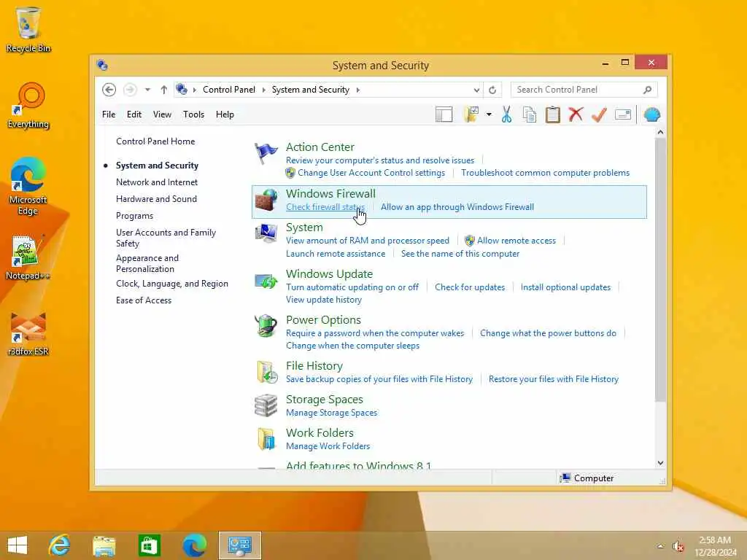Open the Start button on taskbar
747x560 pixels.
point(18,545)
